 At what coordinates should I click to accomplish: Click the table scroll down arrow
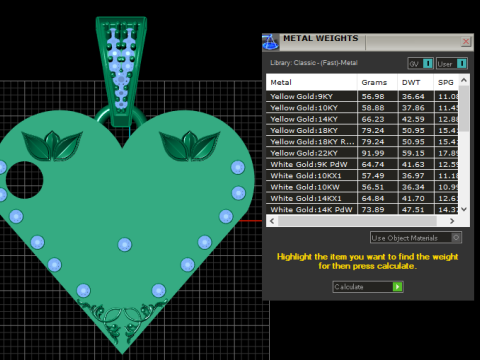click(464, 209)
